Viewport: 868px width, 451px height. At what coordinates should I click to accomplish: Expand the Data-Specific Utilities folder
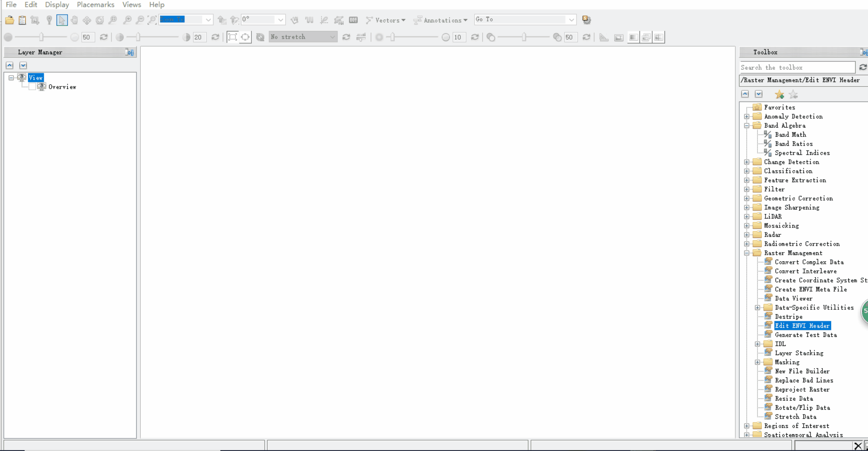coord(758,308)
